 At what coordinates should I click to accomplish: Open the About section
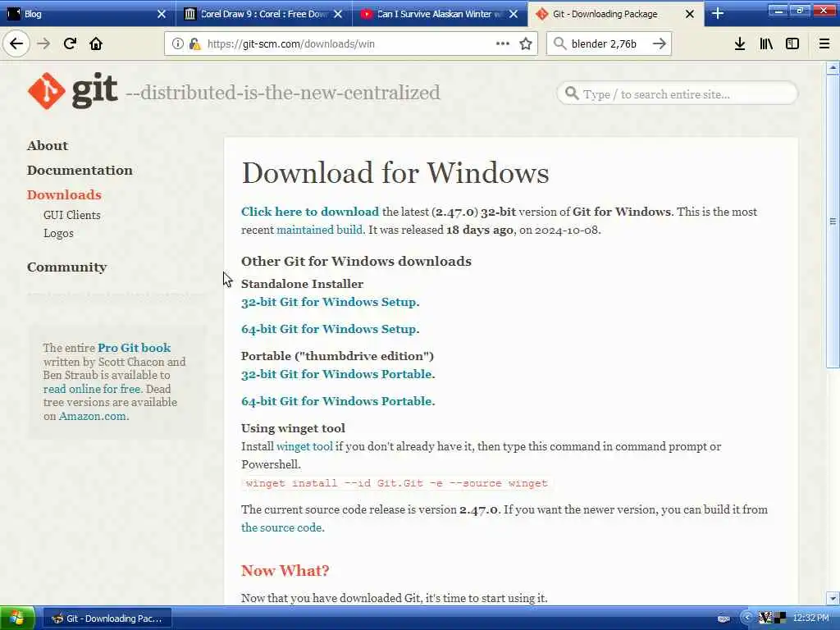tap(48, 146)
